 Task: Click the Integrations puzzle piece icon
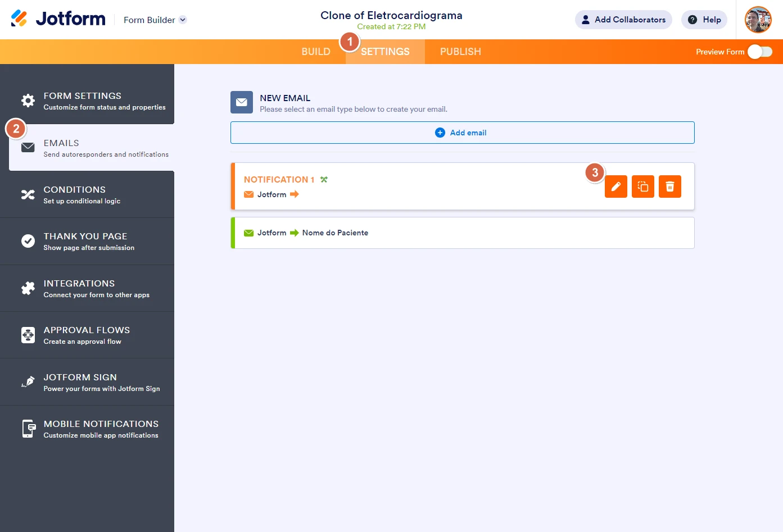28,288
